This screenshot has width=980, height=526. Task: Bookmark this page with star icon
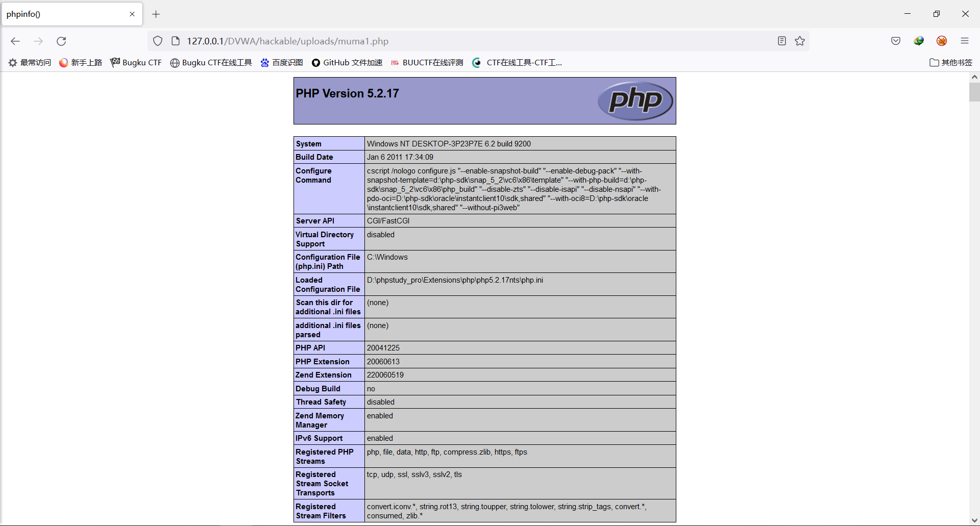(x=800, y=41)
